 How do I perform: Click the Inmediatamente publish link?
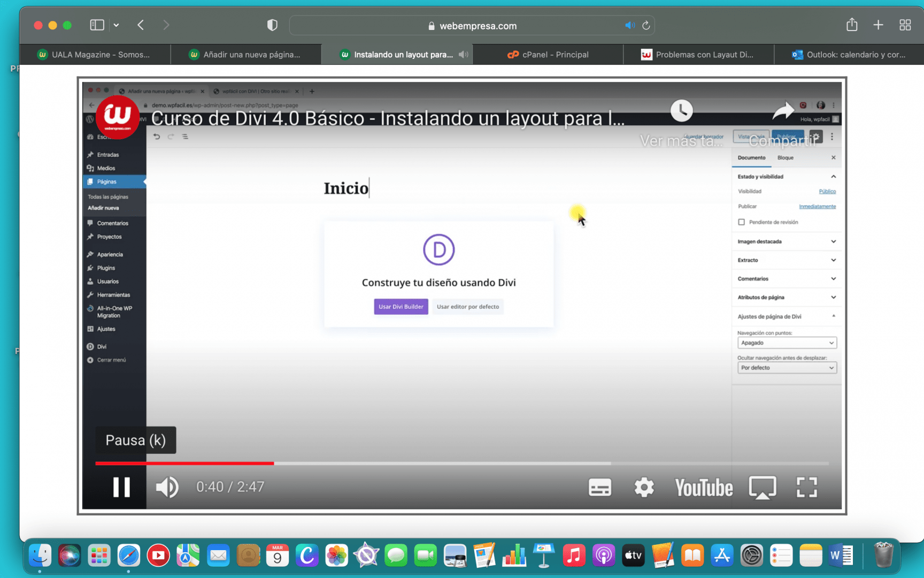817,207
